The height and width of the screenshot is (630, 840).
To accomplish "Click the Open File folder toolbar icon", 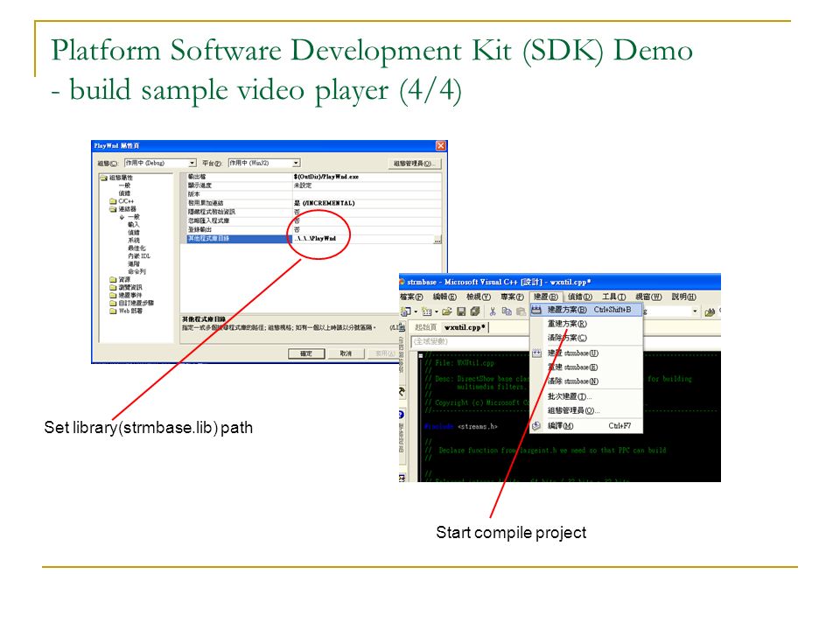I will (447, 311).
